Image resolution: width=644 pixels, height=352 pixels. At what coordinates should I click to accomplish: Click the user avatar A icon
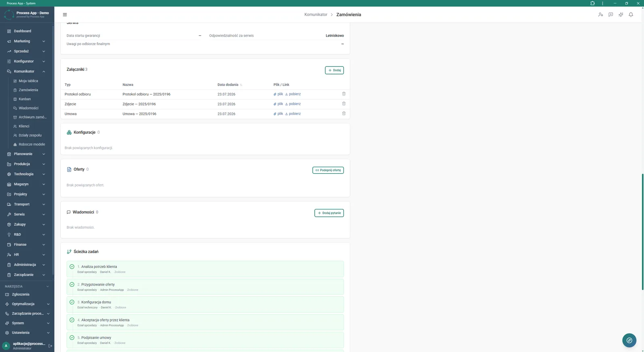tap(6, 346)
